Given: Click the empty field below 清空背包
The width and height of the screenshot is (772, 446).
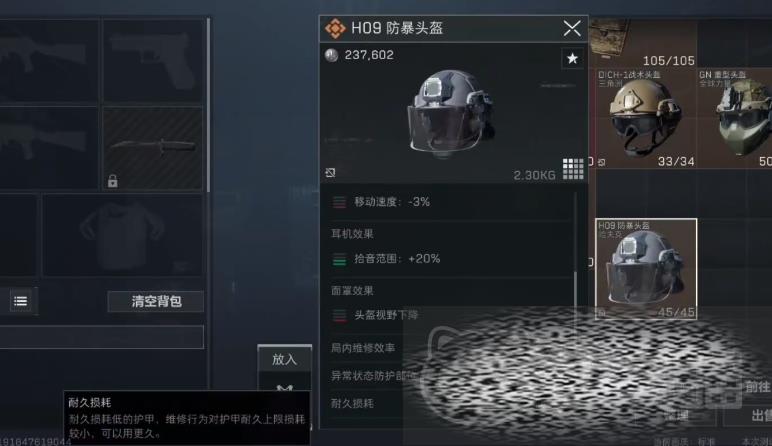Looking at the screenshot, I should 101,337.
